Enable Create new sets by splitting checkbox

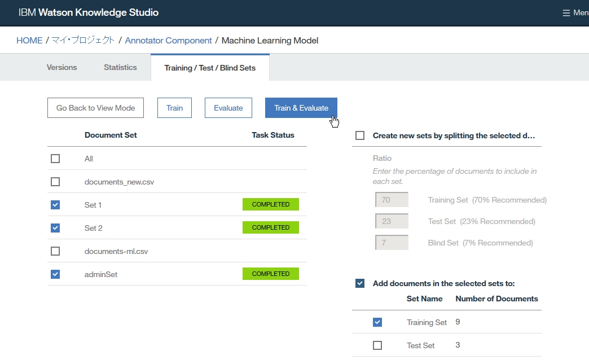pyautogui.click(x=360, y=135)
